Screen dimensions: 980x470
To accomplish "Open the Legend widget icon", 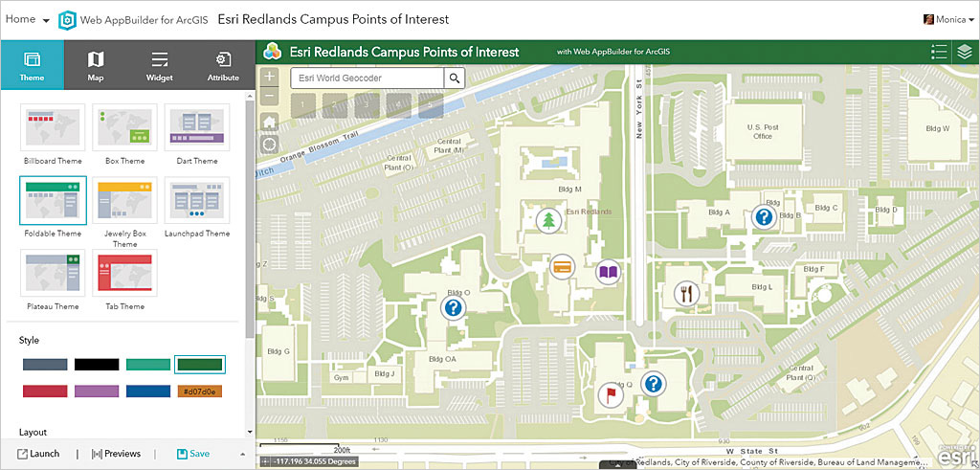I will point(939,52).
